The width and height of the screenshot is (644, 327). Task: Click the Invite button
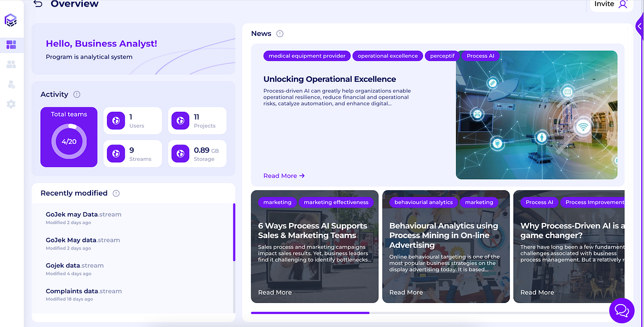(611, 5)
